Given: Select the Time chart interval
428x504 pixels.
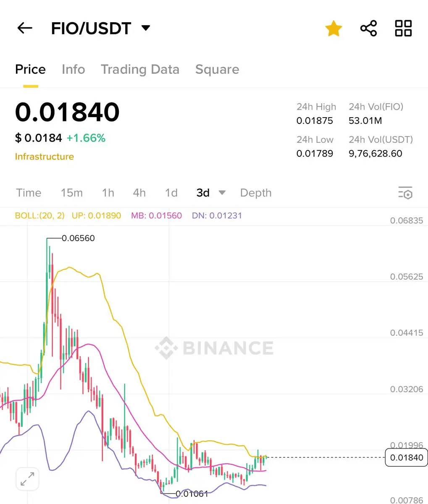Looking at the screenshot, I should [x=29, y=193].
